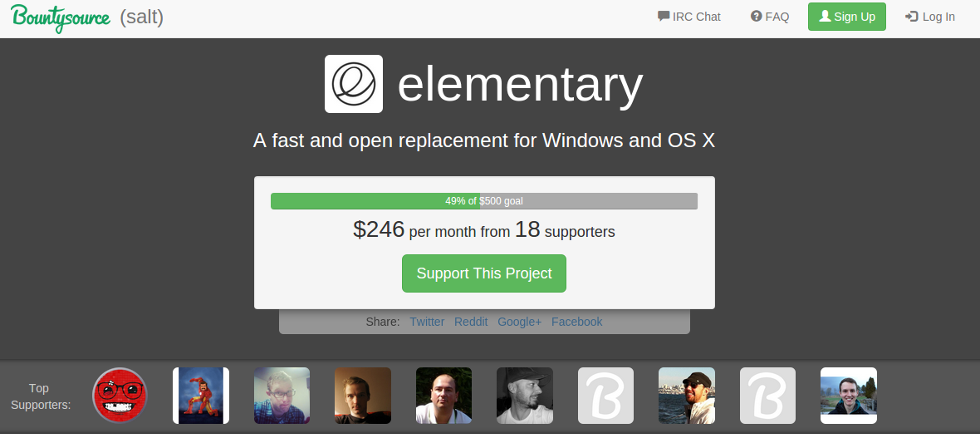Open the sunglasses by the water supporter avatar

(687, 396)
